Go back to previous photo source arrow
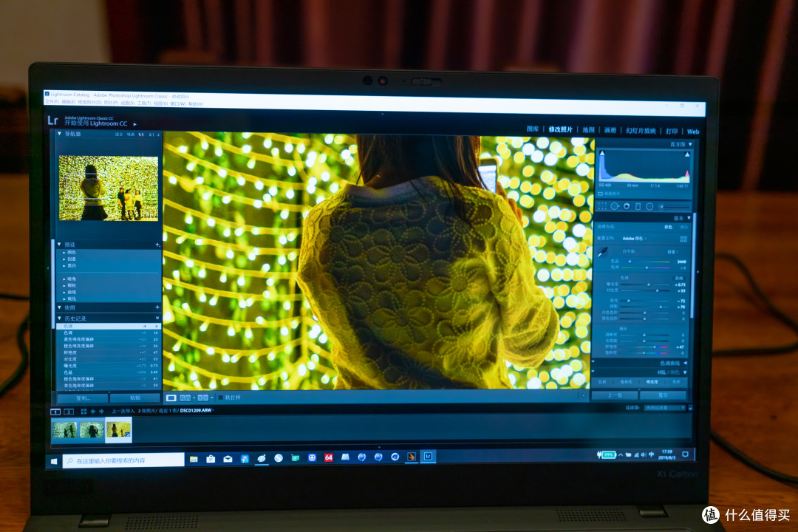798x532 pixels. (93, 412)
